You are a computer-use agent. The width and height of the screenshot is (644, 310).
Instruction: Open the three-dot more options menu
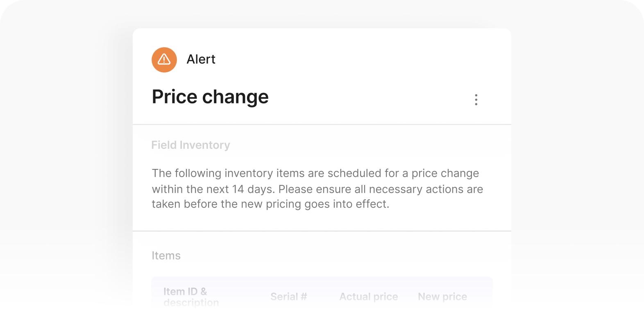[x=476, y=100]
